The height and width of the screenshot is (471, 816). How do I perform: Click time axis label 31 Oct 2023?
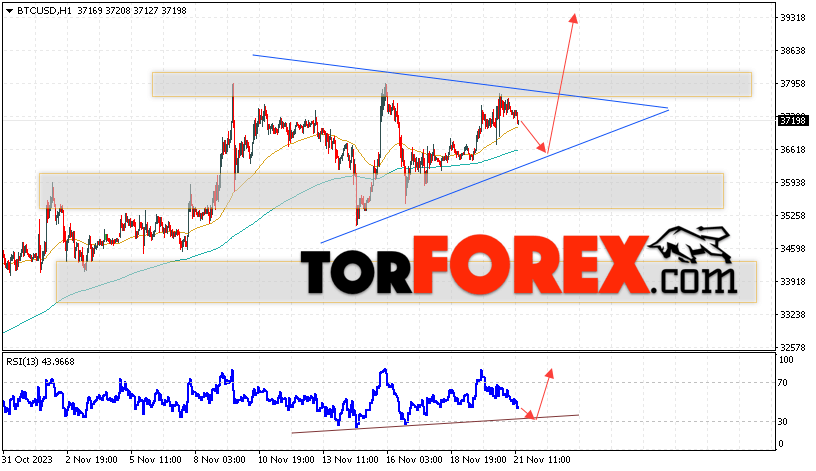pyautogui.click(x=27, y=460)
